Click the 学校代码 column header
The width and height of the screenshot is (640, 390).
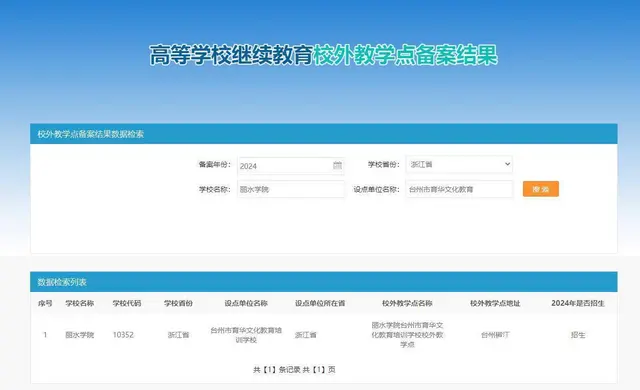(127, 303)
